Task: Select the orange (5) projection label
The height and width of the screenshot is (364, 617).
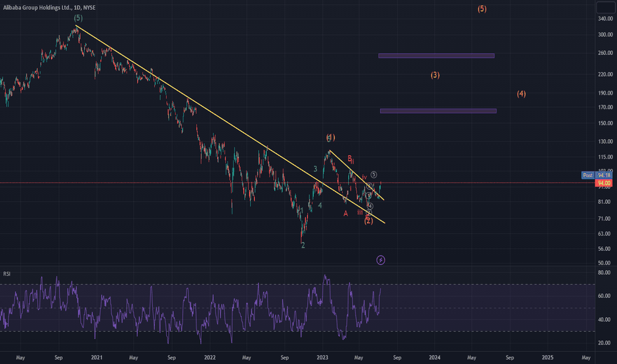Action: [x=482, y=9]
